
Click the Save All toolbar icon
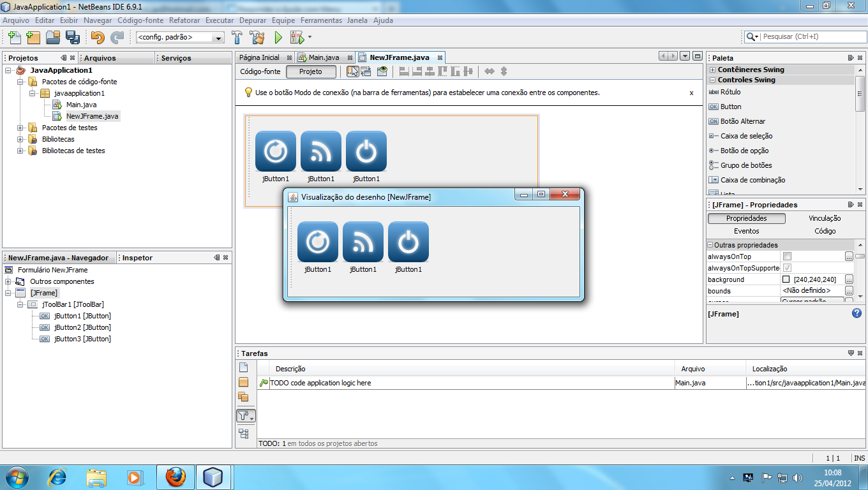[x=72, y=37]
